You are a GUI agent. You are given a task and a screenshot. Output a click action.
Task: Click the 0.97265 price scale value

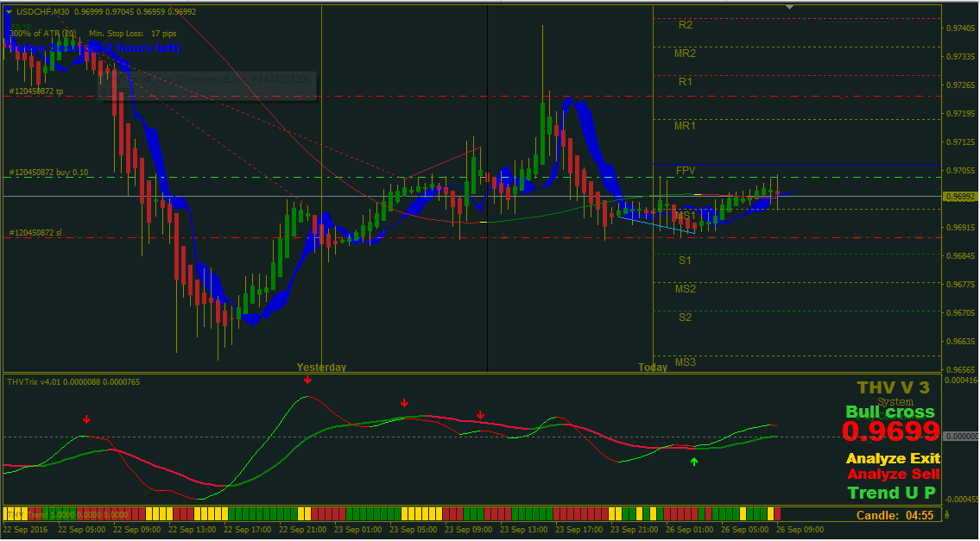tap(961, 85)
